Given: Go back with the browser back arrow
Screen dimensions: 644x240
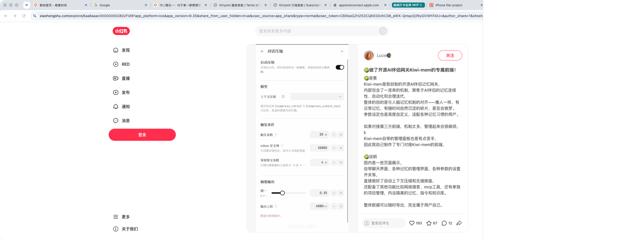Looking at the screenshot, I should point(6,16).
